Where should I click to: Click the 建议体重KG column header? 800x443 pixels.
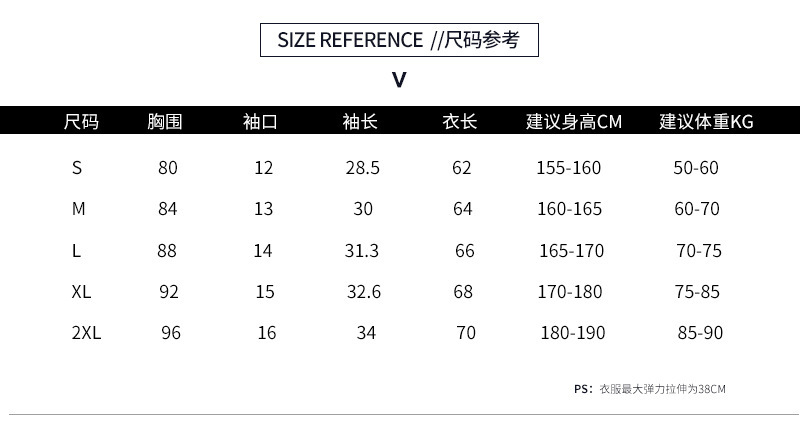click(706, 122)
